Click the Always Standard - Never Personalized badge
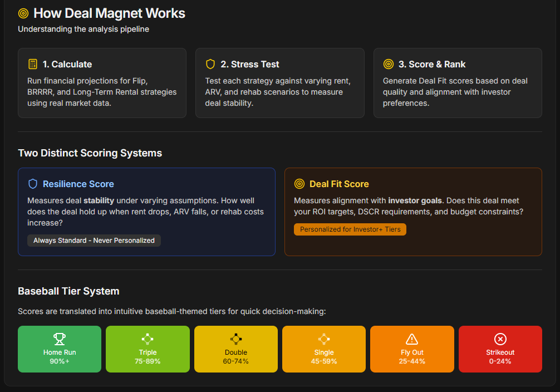 [x=94, y=241]
